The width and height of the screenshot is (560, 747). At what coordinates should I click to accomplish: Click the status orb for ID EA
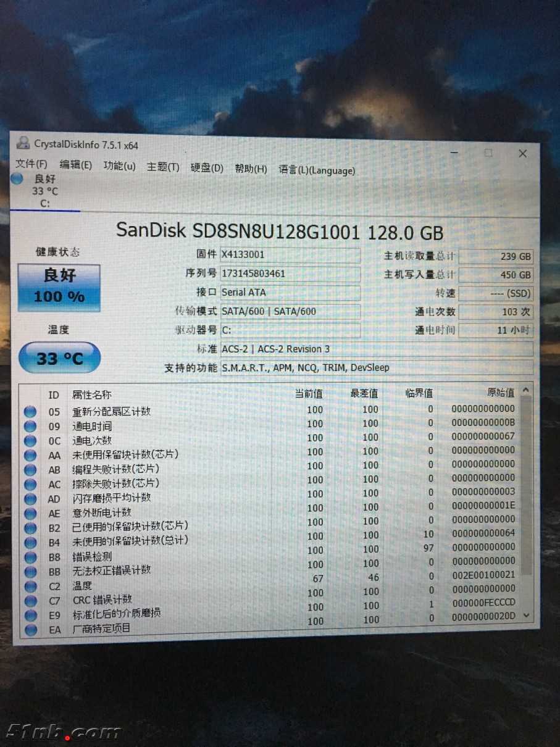coord(30,629)
